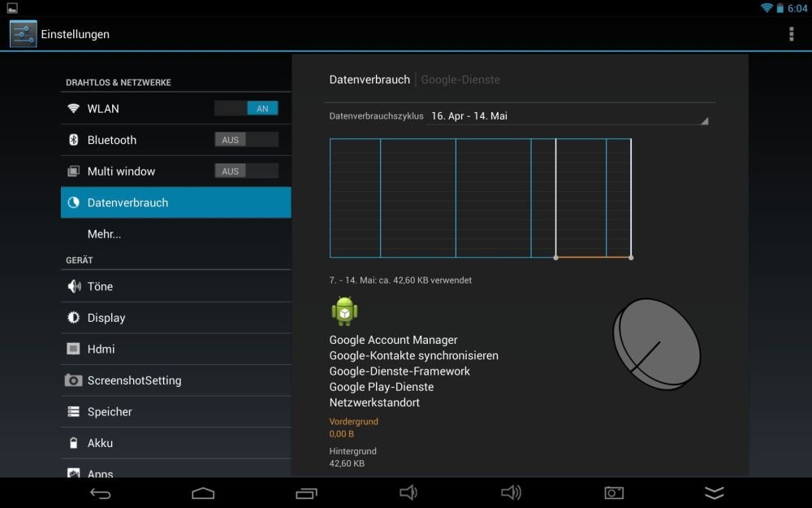
Task: Tap the DRAHTLOS & NETZWERKE section header
Action: (119, 82)
